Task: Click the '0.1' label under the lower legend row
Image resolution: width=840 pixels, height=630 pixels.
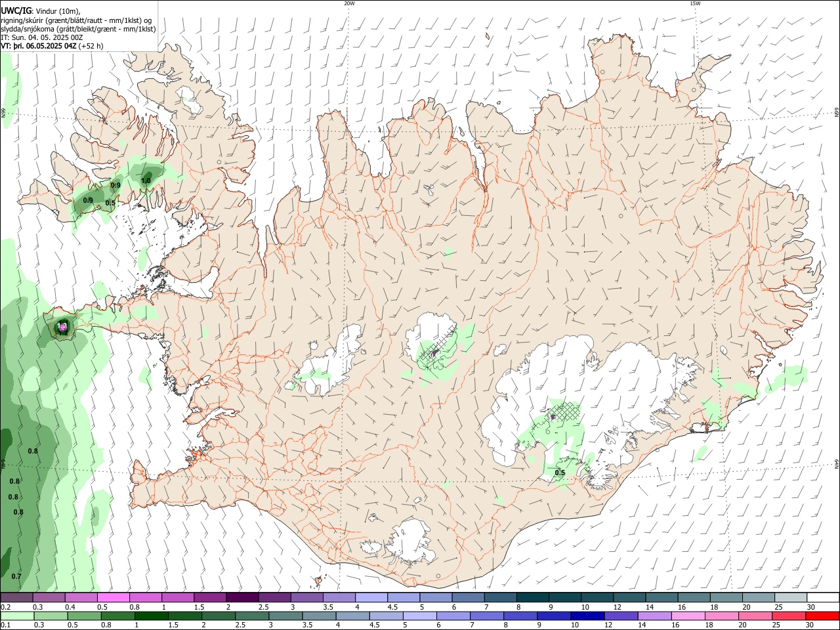Action: coord(5,625)
